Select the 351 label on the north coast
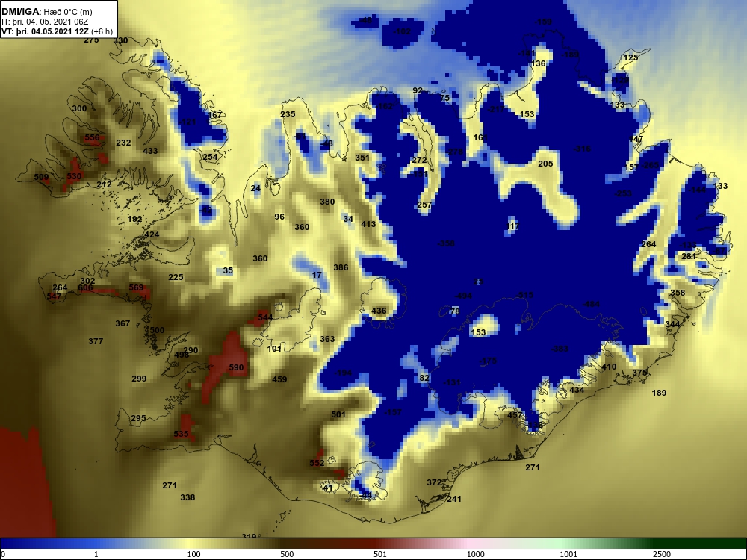The height and width of the screenshot is (560, 747). click(x=362, y=158)
